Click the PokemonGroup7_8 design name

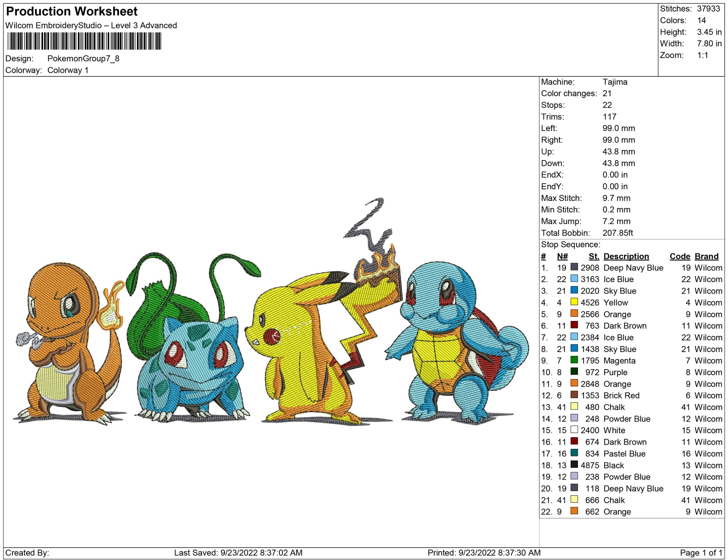83,59
